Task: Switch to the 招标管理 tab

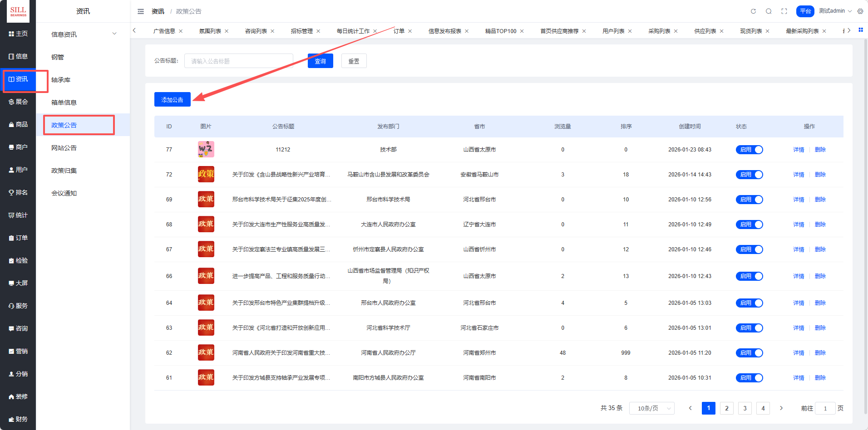Action: click(301, 31)
